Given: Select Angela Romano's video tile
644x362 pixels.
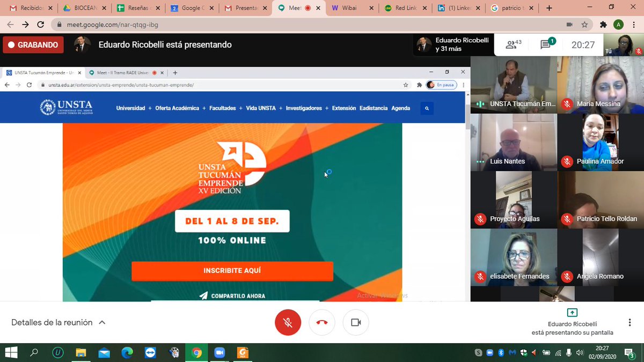Looking at the screenshot, I should (601, 257).
